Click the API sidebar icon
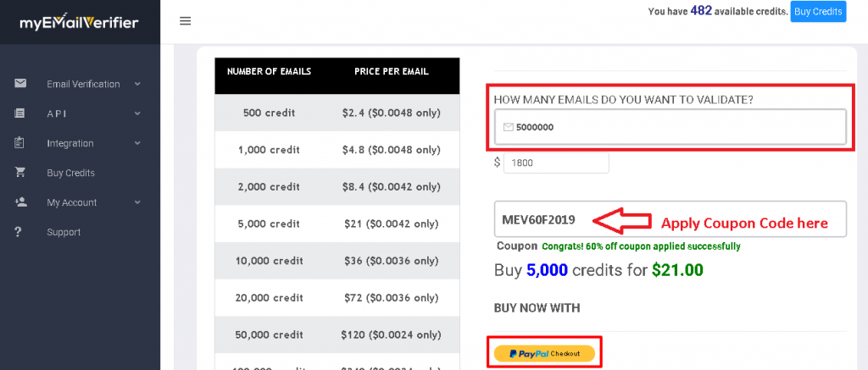Image resolution: width=868 pixels, height=370 pixels. tap(19, 113)
